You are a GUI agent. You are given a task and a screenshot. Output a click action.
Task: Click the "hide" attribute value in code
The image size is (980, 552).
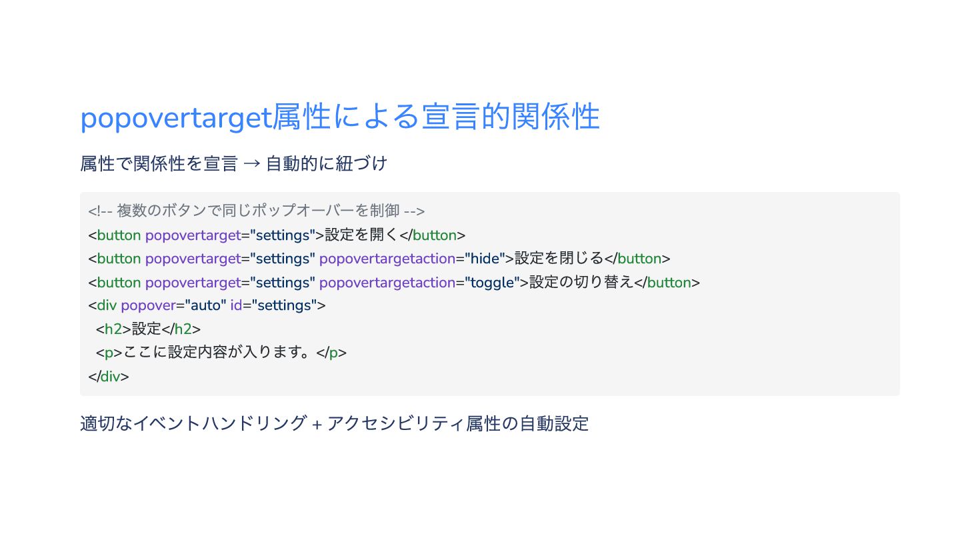[485, 259]
